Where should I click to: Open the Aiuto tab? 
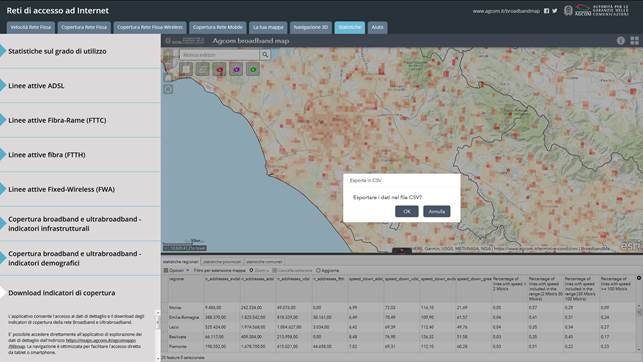[x=377, y=27]
